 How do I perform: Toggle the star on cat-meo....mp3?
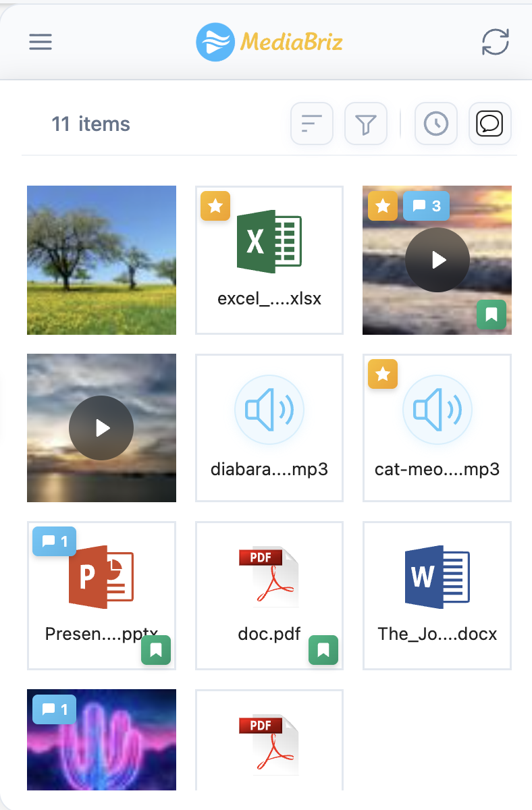click(x=383, y=374)
